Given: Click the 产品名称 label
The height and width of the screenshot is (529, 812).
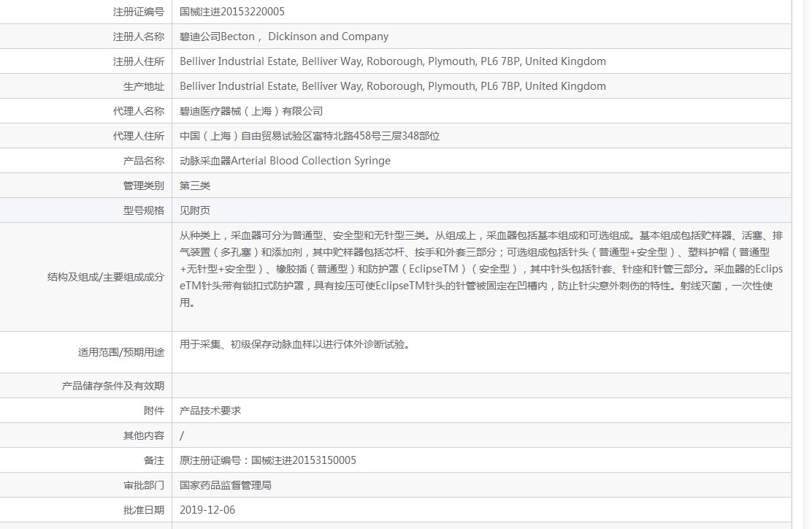Looking at the screenshot, I should pyautogui.click(x=143, y=161).
